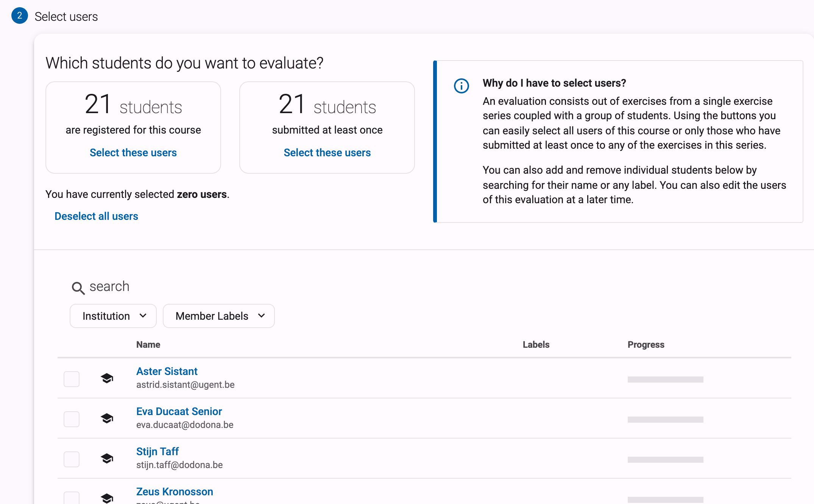The width and height of the screenshot is (814, 504).
Task: Open the Institution filter dropdown
Action: coord(113,316)
